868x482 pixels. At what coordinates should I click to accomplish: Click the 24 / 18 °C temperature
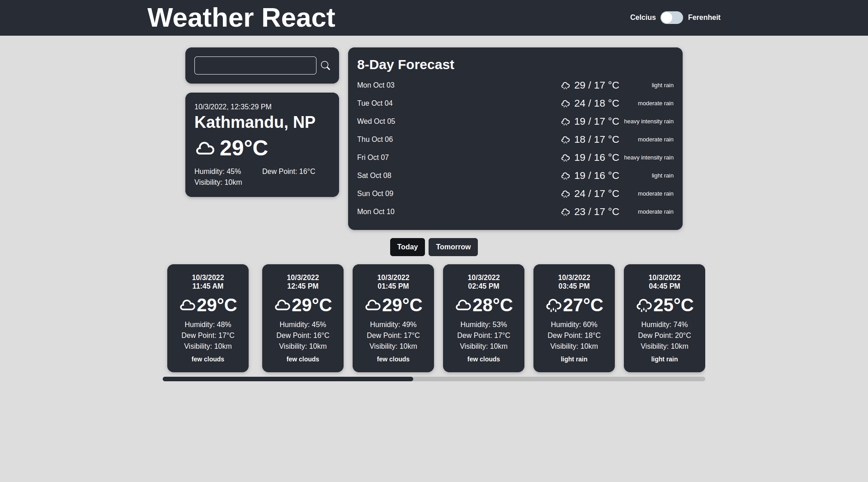click(x=597, y=103)
